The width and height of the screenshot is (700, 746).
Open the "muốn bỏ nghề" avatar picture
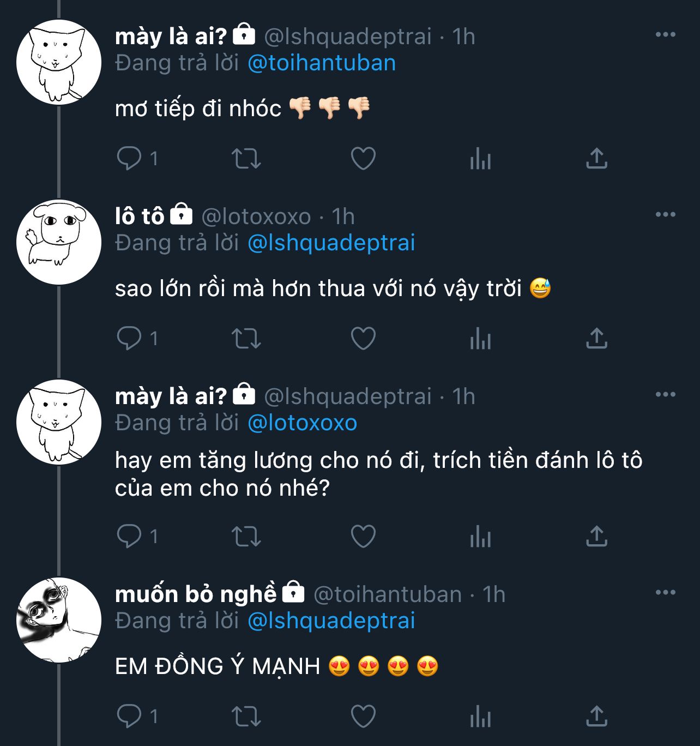[x=59, y=620]
